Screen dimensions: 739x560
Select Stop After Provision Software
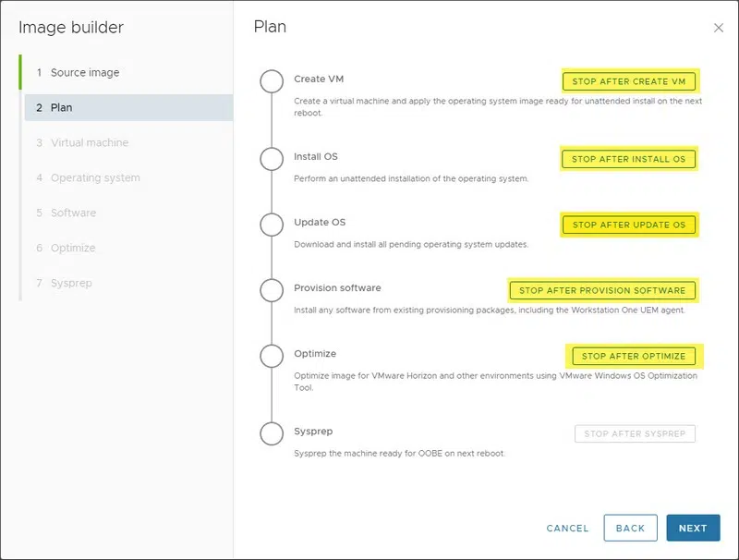click(602, 290)
